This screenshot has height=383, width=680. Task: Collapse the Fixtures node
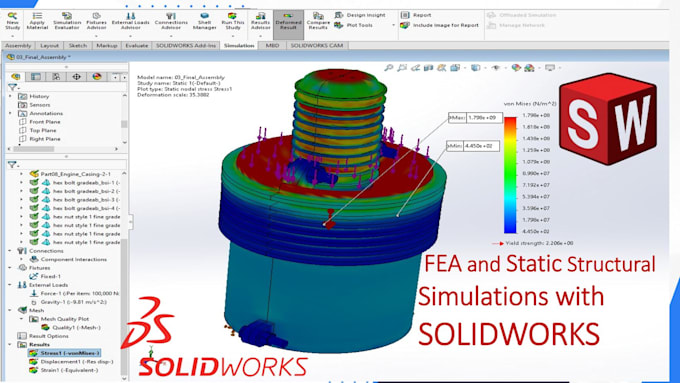click(x=10, y=268)
